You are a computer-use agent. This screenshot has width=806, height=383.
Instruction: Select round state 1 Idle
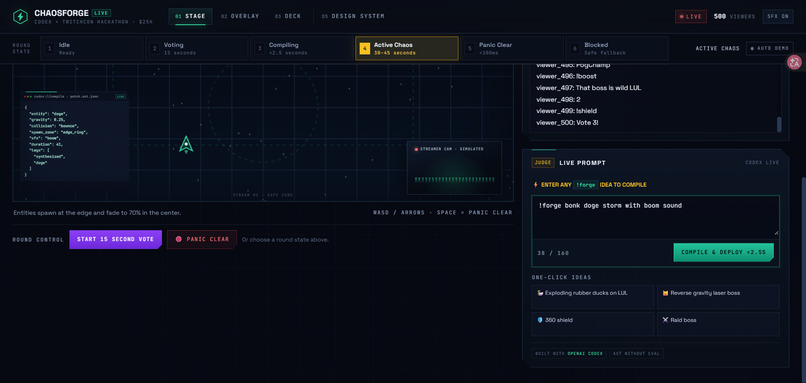[x=91, y=48]
